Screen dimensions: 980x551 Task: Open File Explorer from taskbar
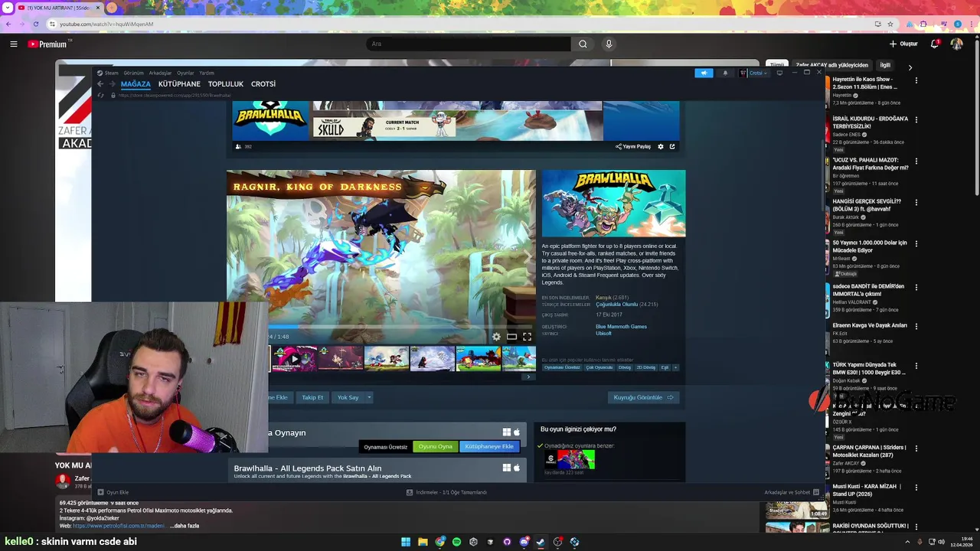click(423, 542)
